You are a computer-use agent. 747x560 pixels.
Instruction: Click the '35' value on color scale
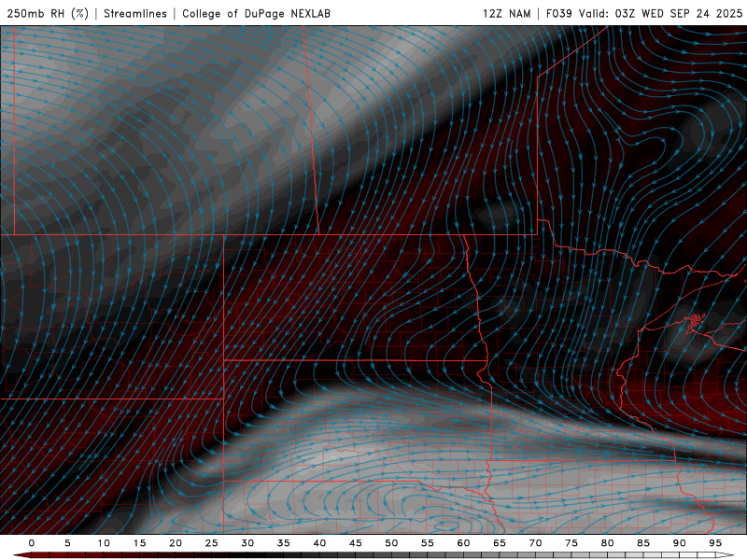point(284,543)
